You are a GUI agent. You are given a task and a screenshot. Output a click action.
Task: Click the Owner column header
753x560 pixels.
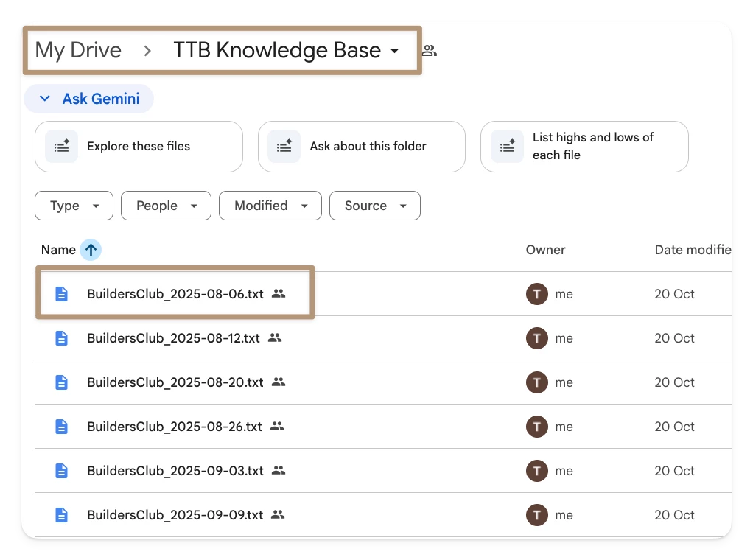[x=545, y=250]
